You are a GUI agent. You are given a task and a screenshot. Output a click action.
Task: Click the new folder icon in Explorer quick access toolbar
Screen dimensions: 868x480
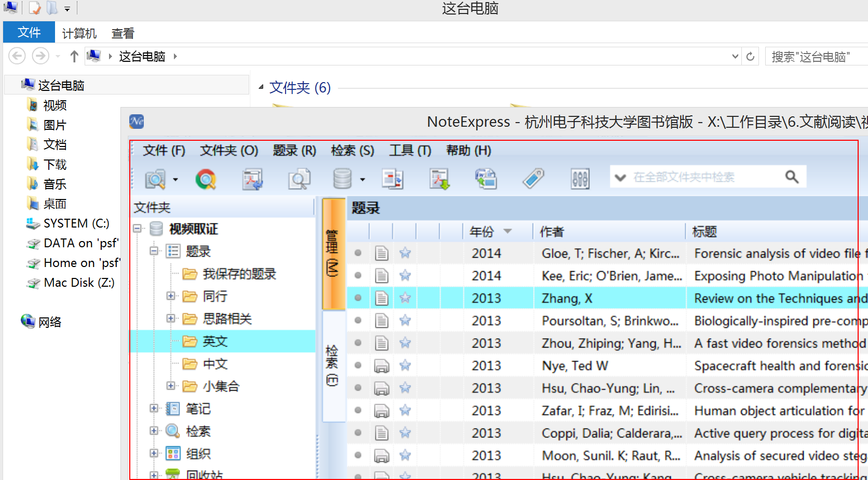[x=52, y=8]
